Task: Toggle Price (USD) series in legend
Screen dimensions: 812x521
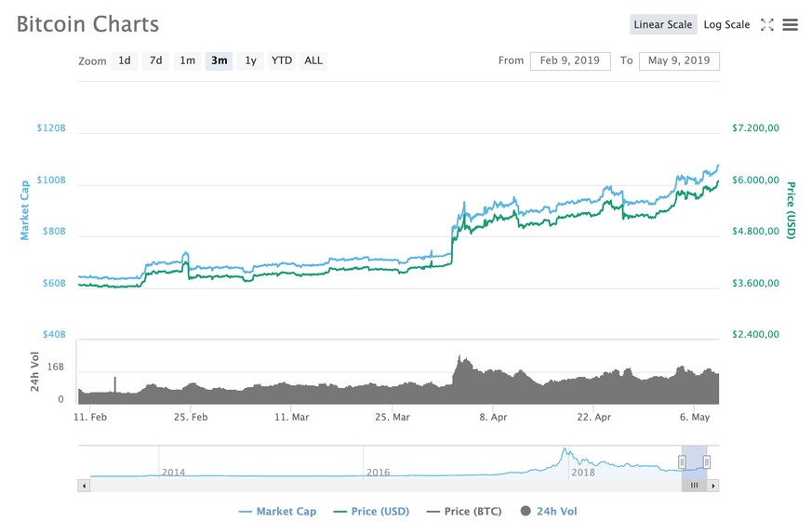Action: (371, 511)
